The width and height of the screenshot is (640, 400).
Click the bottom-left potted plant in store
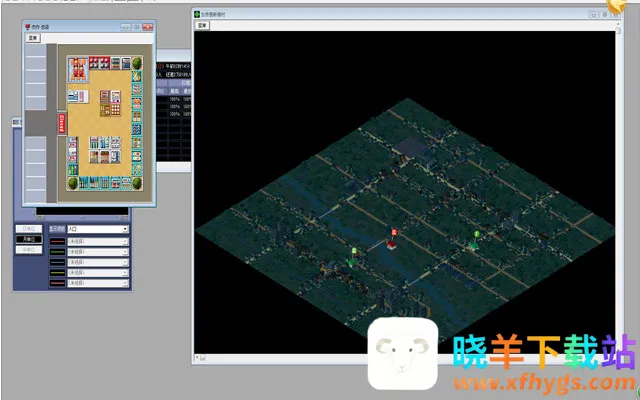[73, 183]
